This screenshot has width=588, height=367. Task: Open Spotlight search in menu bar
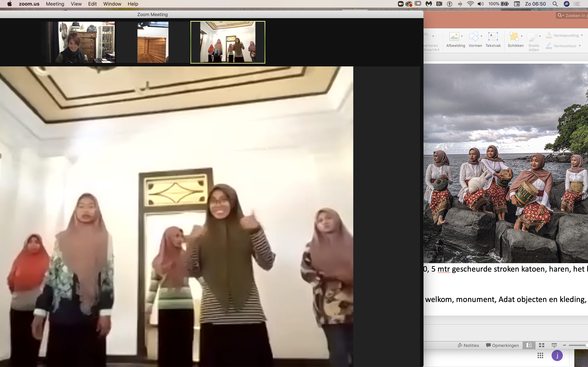(555, 4)
